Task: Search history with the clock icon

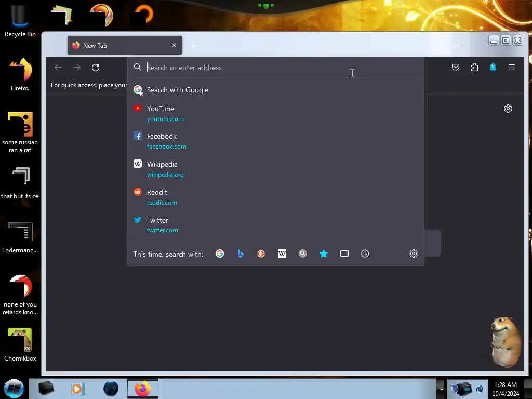Action: [x=365, y=254]
